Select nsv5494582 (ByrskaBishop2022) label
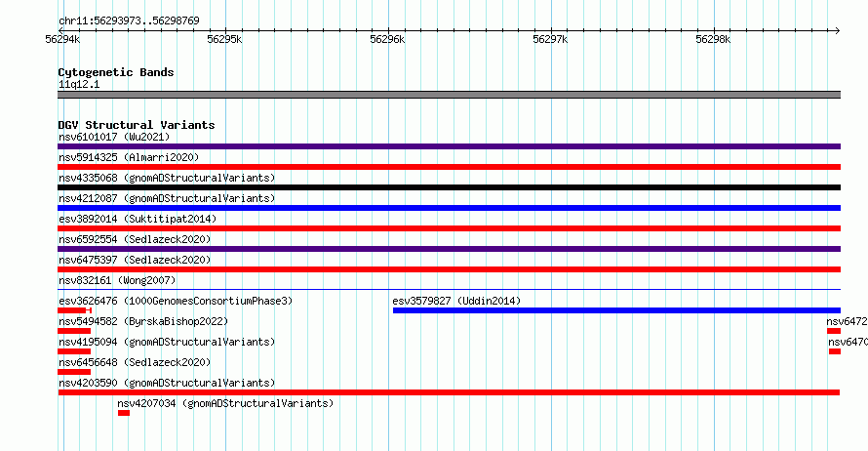The image size is (868, 451). pyautogui.click(x=143, y=321)
